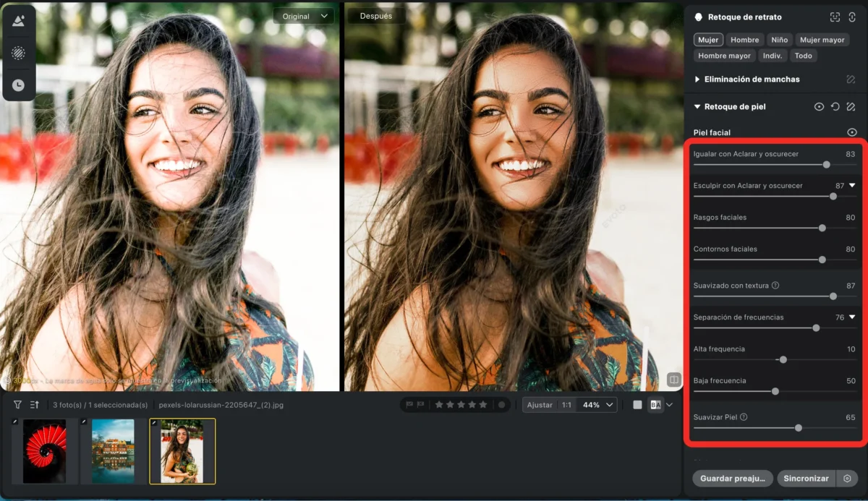The height and width of the screenshot is (501, 868).
Task: Adjust the Suavizar Piel slider
Action: coord(799,428)
